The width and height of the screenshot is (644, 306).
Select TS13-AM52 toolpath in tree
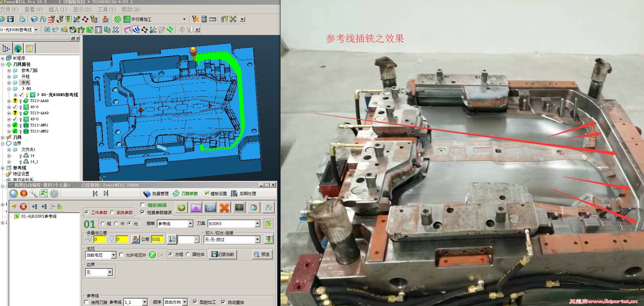39,131
